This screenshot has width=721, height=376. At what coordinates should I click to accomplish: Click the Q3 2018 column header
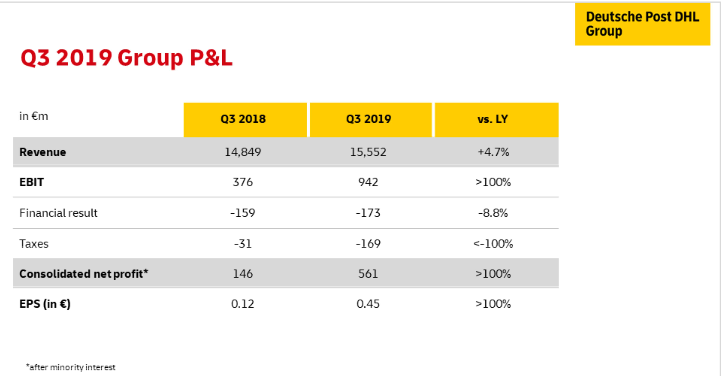click(x=245, y=120)
